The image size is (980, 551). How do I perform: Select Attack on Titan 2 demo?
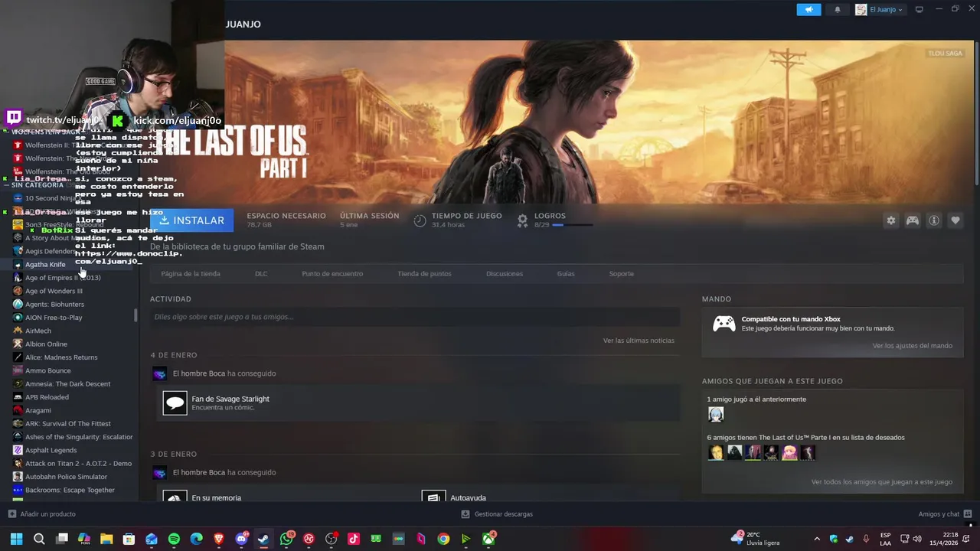[78, 464]
